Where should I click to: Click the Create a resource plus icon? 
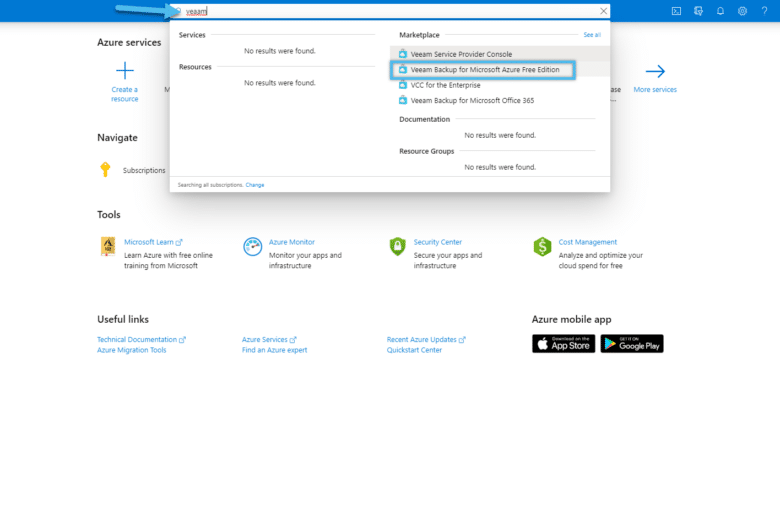(125, 71)
